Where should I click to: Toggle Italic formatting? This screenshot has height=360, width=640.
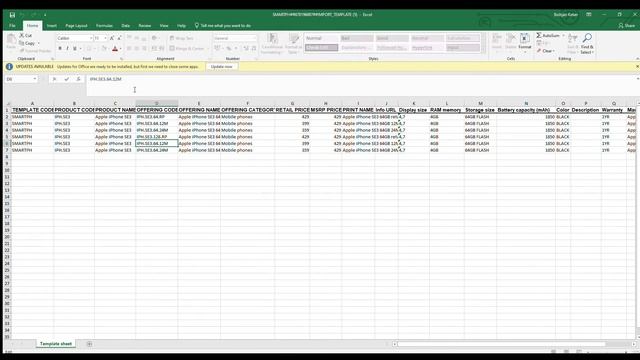67,49
